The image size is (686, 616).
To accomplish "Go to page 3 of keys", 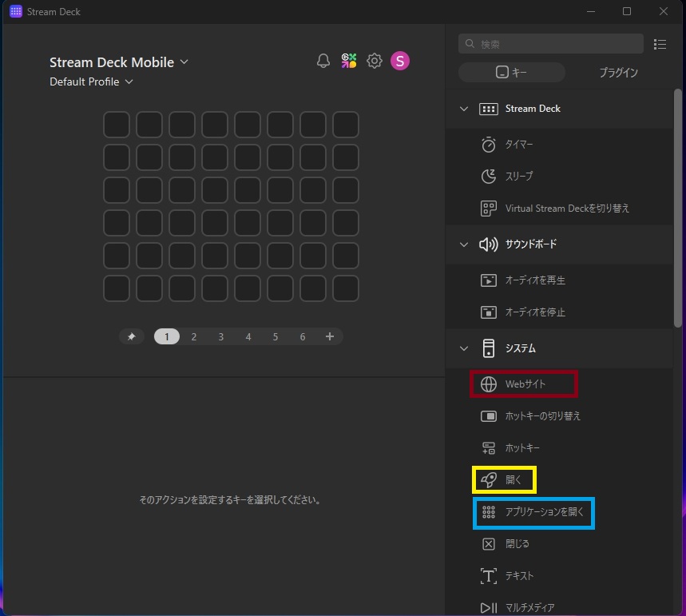I will [x=221, y=337].
